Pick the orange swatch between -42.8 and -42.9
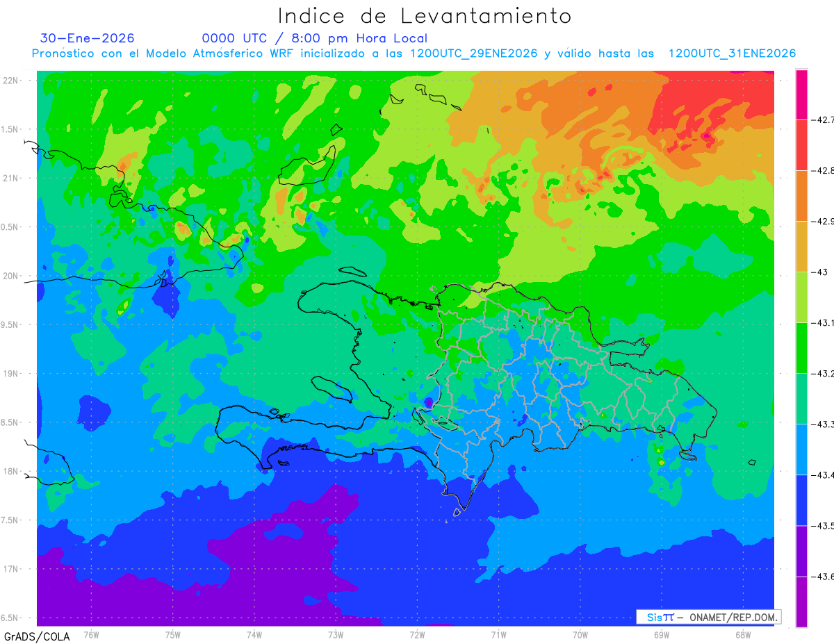This screenshot has height=644, width=834. [x=801, y=196]
